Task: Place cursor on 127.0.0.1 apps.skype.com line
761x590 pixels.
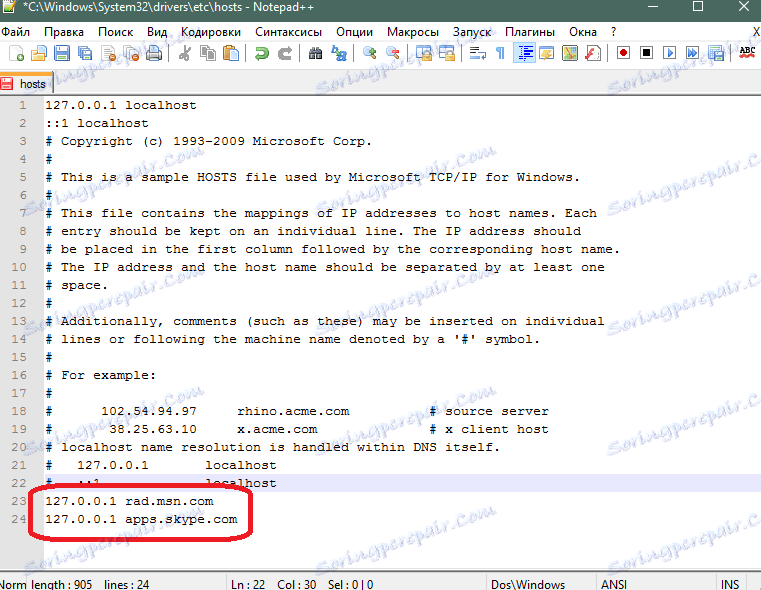Action: coord(141,519)
